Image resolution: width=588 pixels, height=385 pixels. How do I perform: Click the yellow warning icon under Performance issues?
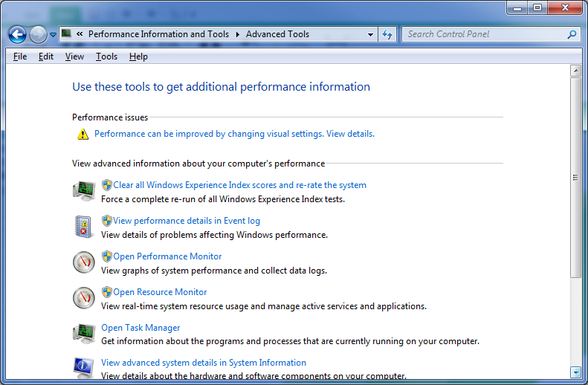(83, 135)
